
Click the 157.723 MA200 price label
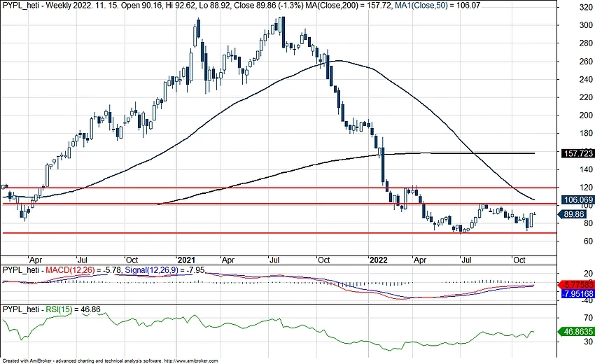[577, 153]
